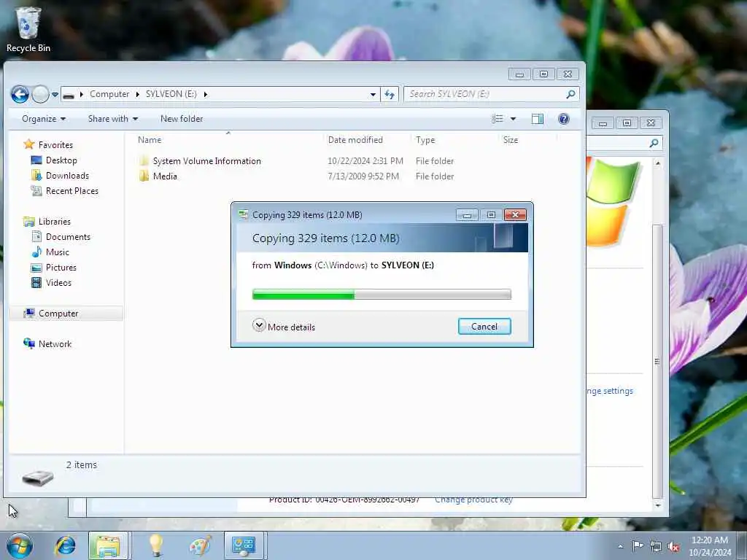Expand More details in copy dialog

point(284,326)
